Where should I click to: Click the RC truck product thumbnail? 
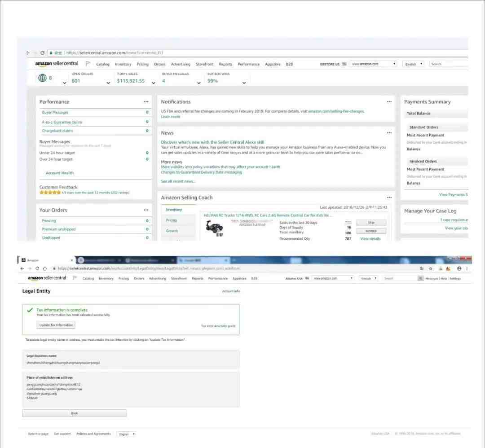pos(215,228)
